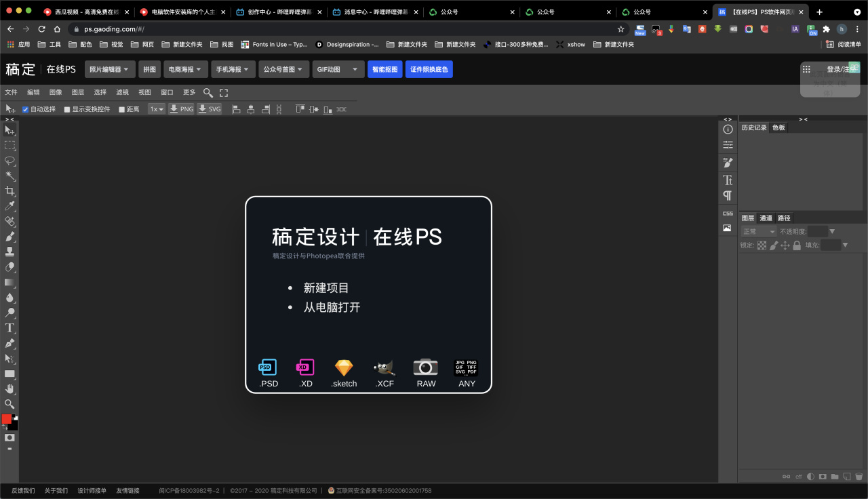The width and height of the screenshot is (868, 499).
Task: Open the 图层 menu in menu bar
Action: (78, 93)
